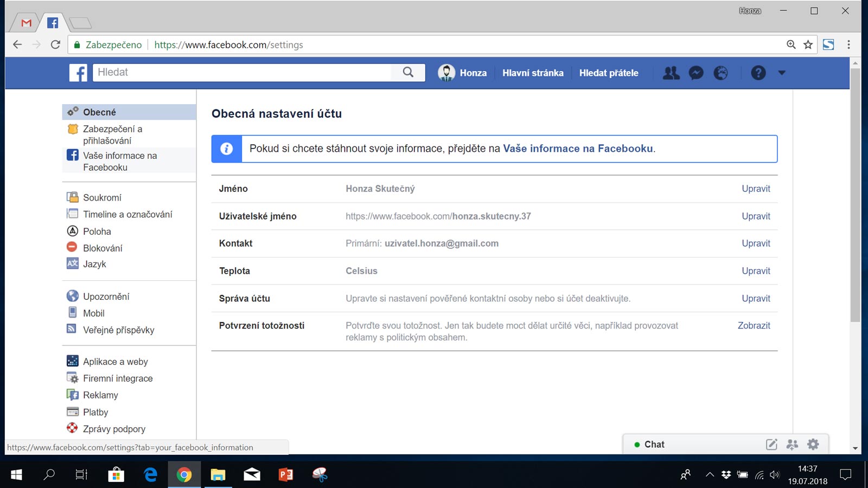Launch Microsoft Store from the taskbar
Screen dimensions: 868x488
click(116, 474)
